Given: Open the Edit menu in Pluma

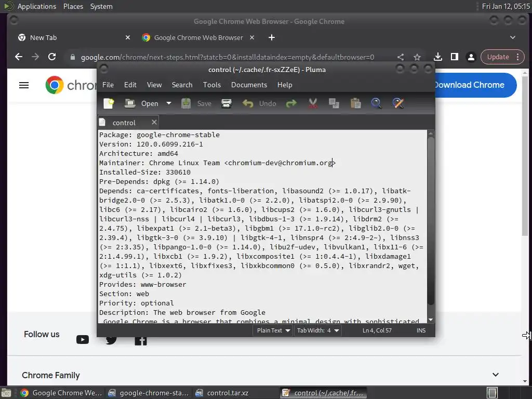Looking at the screenshot, I should tap(130, 85).
